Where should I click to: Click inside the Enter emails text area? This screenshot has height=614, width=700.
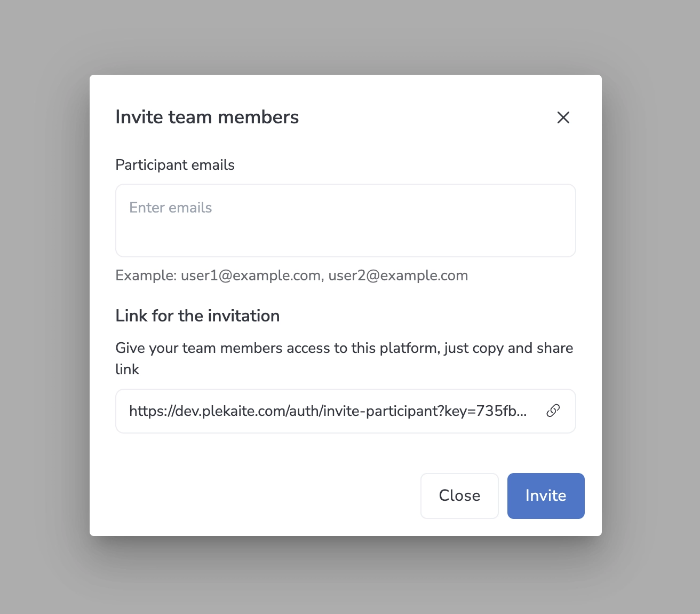[x=345, y=221]
